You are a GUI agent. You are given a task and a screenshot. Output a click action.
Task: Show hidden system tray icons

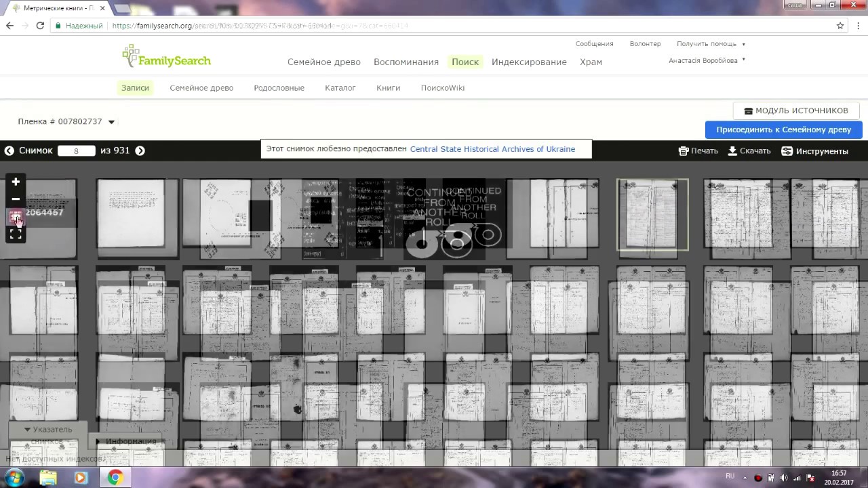tap(745, 478)
